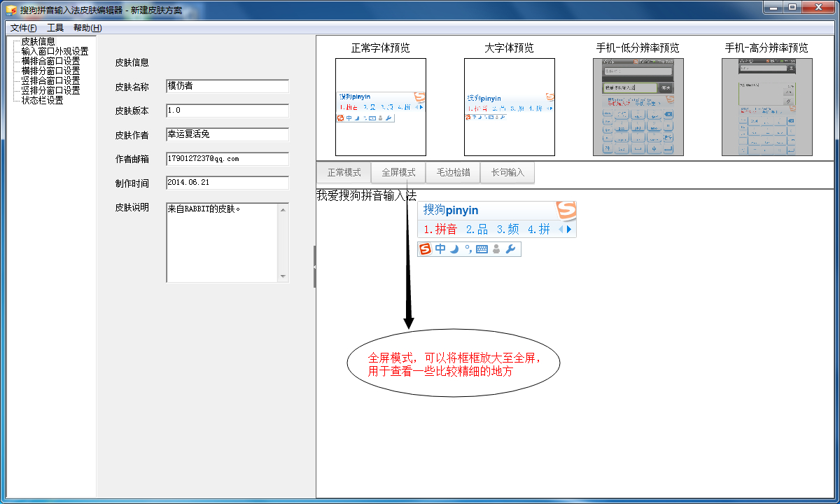Open the 手机-低分辨率预览 thumbnail
The image size is (840, 504).
638,107
